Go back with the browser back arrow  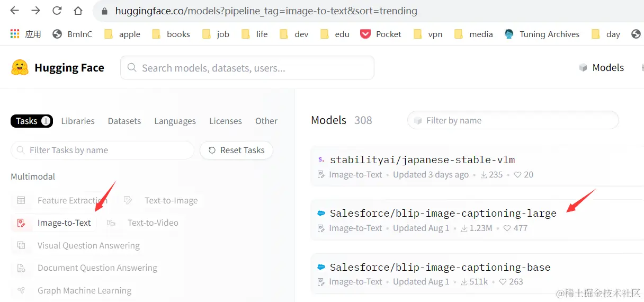pyautogui.click(x=15, y=11)
